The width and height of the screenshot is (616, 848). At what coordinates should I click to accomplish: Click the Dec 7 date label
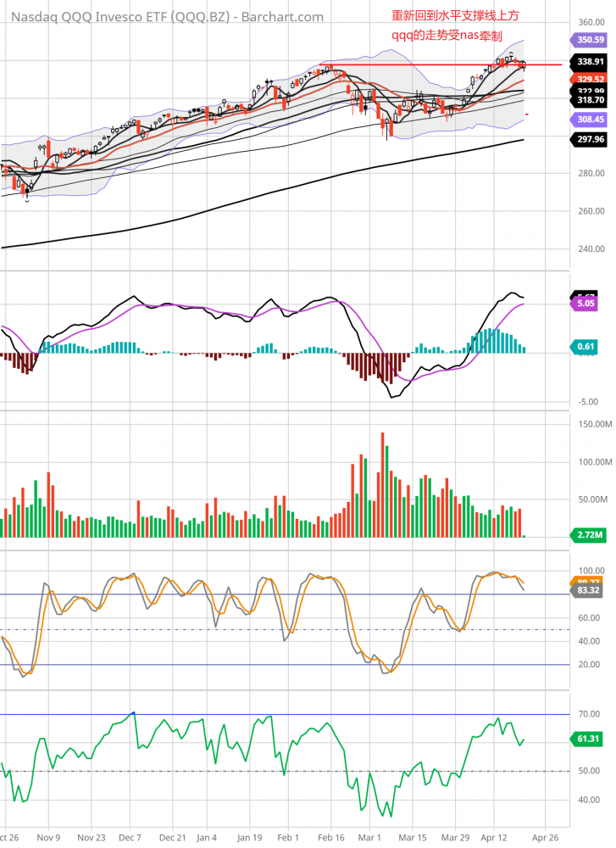pos(130,837)
